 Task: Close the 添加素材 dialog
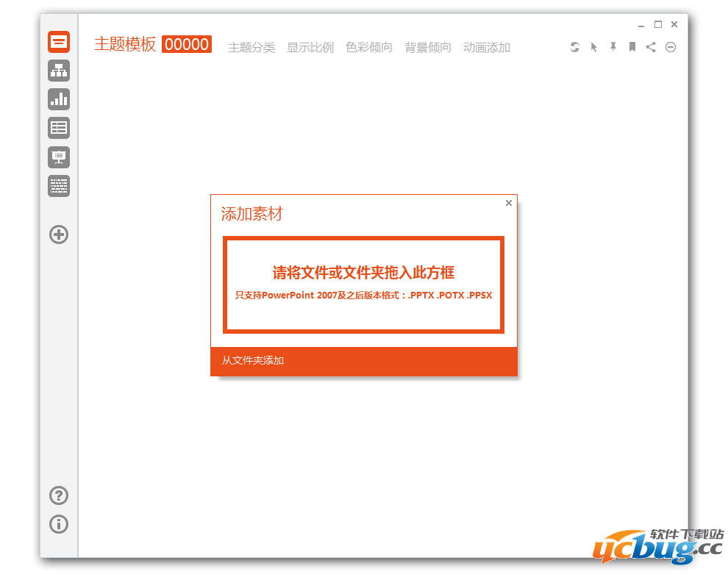coord(509,203)
